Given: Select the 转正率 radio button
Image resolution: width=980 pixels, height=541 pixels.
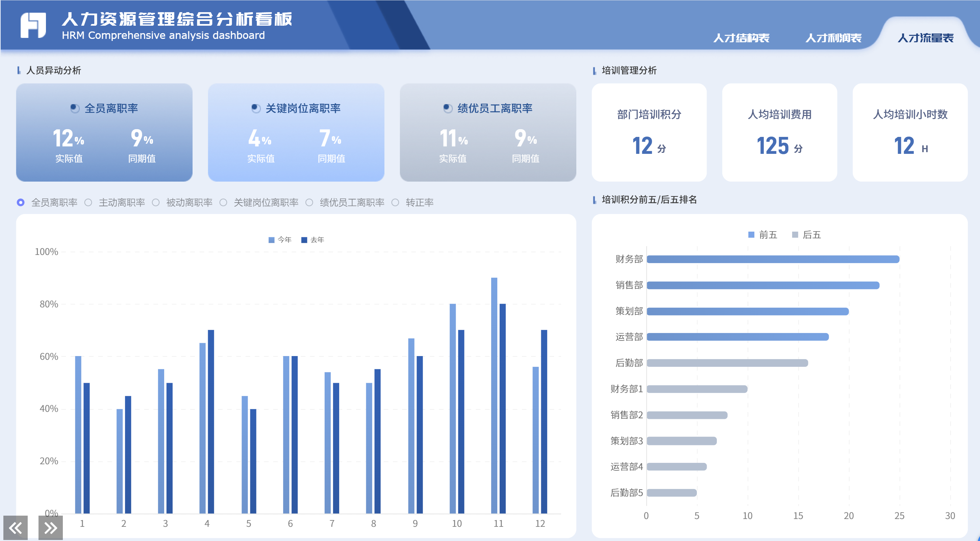Looking at the screenshot, I should pos(395,203).
